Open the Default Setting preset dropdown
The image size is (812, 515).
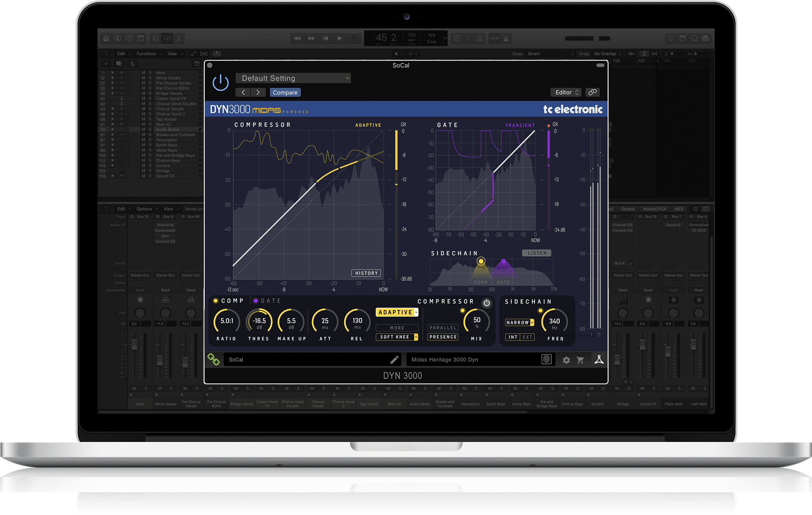tap(293, 78)
